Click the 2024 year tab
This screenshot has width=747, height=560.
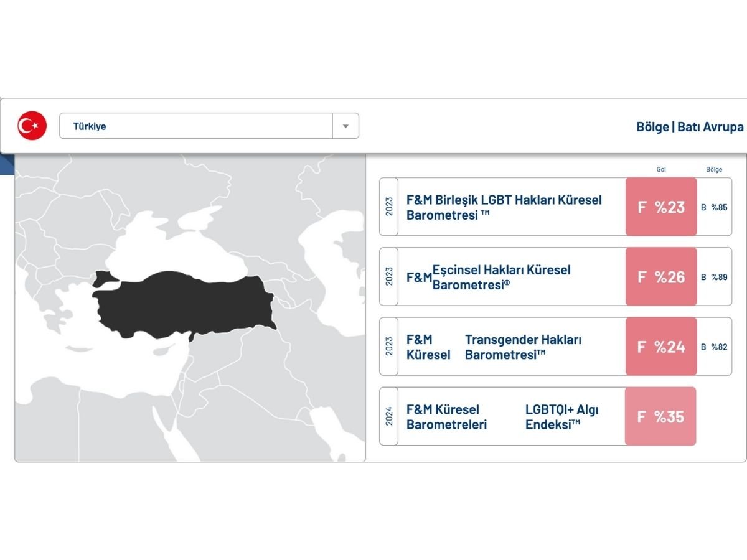point(389,417)
